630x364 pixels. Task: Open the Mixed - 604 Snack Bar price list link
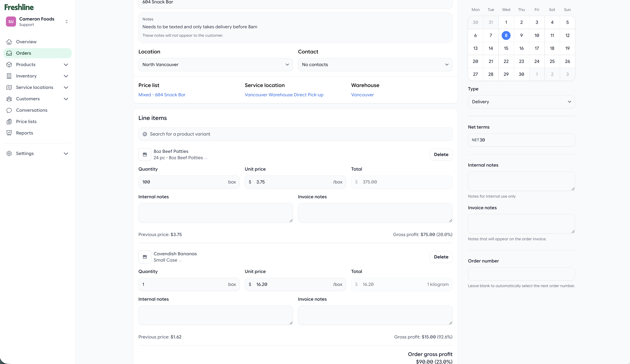[162, 95]
